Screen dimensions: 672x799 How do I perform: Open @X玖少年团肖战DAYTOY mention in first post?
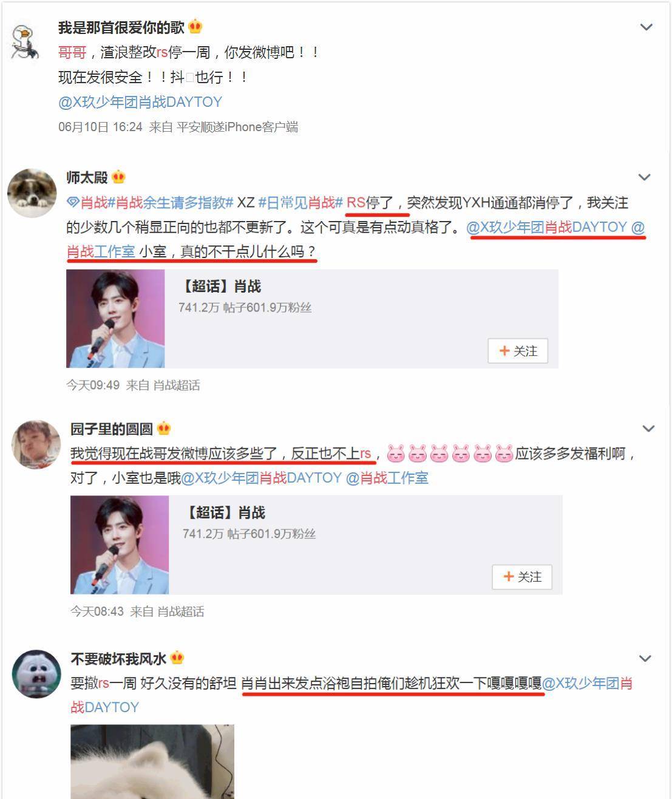coord(140,102)
